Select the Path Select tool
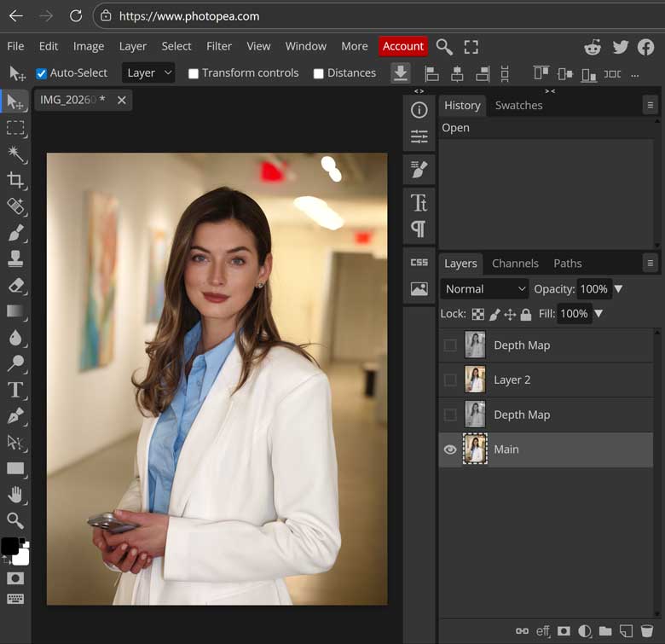Image resolution: width=665 pixels, height=644 pixels. click(15, 443)
